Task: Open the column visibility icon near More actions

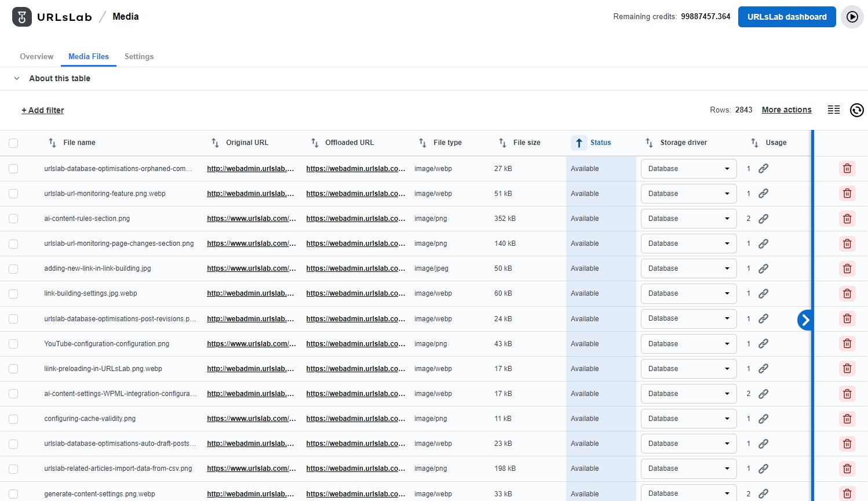Action: [x=834, y=110]
